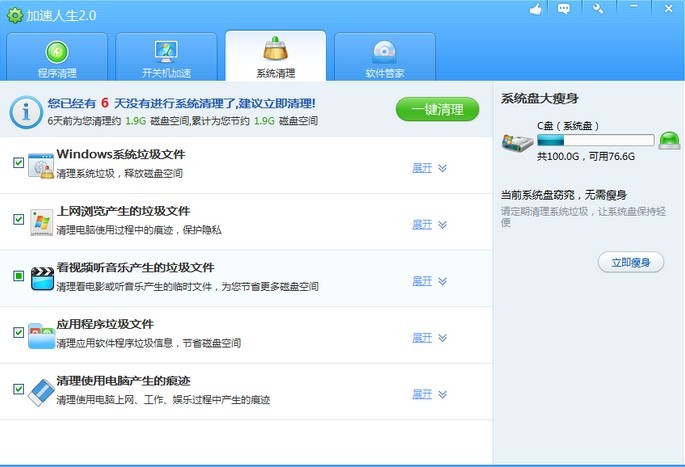The height and width of the screenshot is (467, 685).
Task: Click the green gear app logo
Action: 15,16
